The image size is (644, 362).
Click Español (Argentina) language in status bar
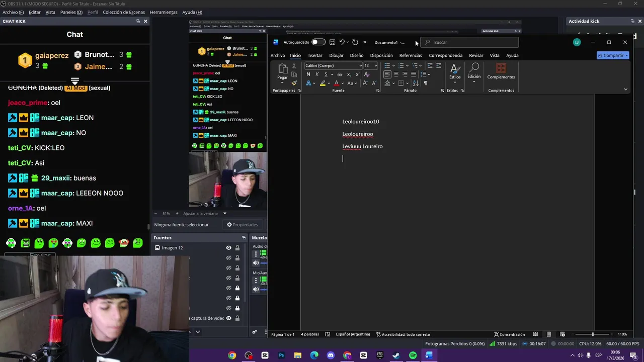click(x=353, y=334)
